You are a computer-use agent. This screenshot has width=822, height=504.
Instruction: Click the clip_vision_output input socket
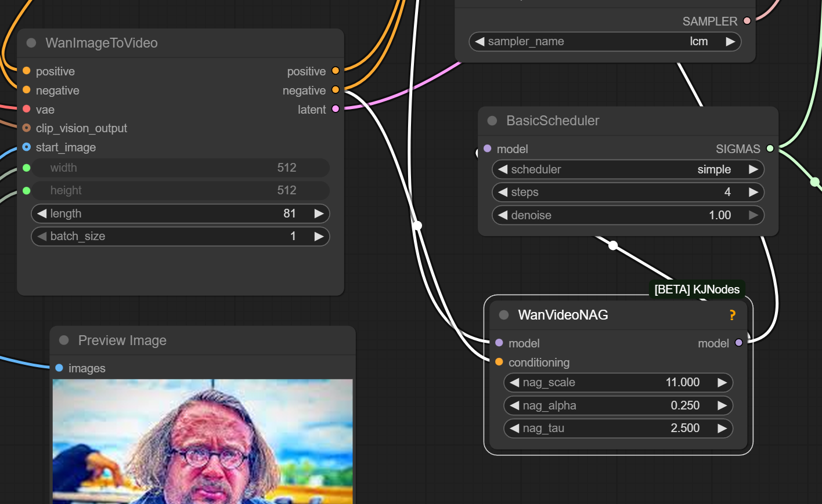pos(27,128)
